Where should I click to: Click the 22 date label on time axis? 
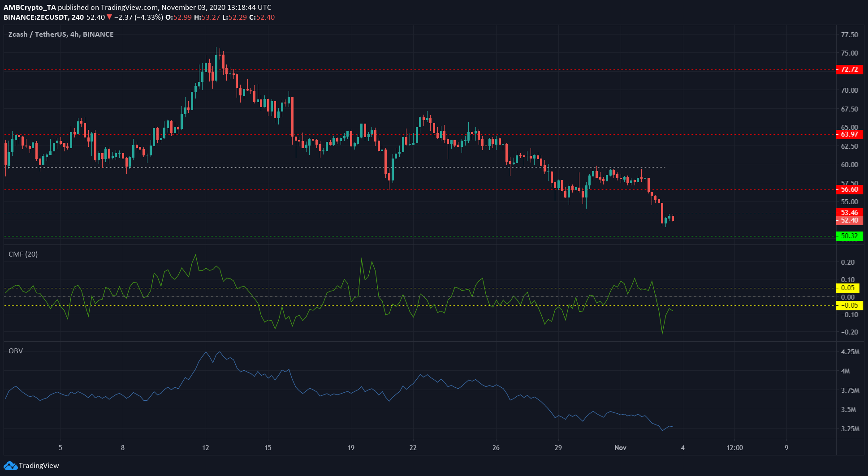[413, 447]
